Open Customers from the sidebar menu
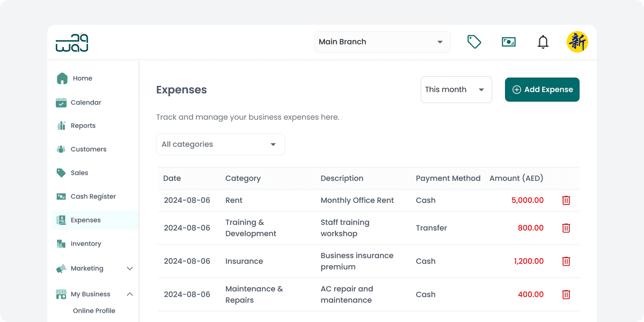Viewport: 644px width, 322px height. tap(61, 149)
